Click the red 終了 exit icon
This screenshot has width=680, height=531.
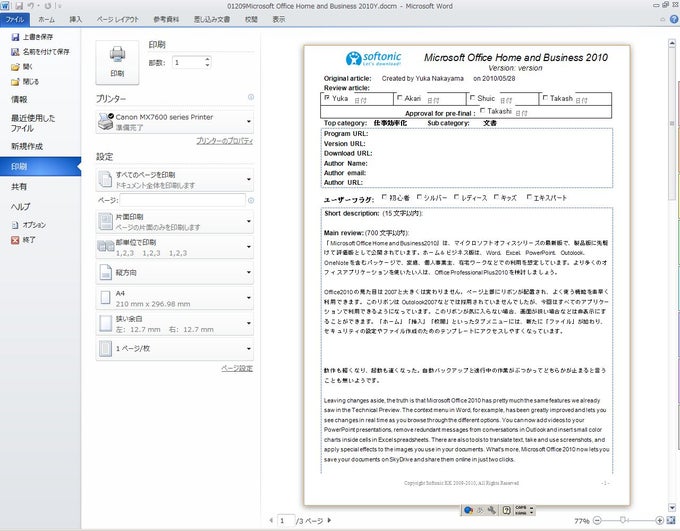point(15,240)
